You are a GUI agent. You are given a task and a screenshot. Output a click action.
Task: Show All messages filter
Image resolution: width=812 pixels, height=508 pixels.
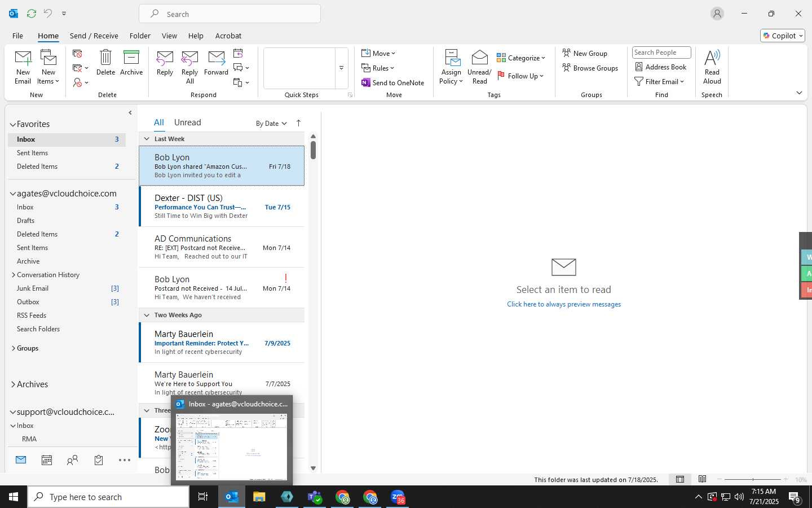click(x=159, y=122)
